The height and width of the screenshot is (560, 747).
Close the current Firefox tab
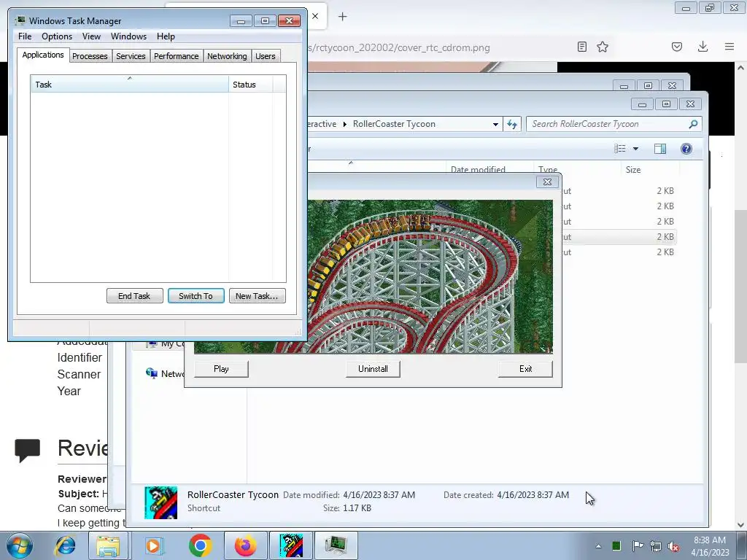pos(315,16)
